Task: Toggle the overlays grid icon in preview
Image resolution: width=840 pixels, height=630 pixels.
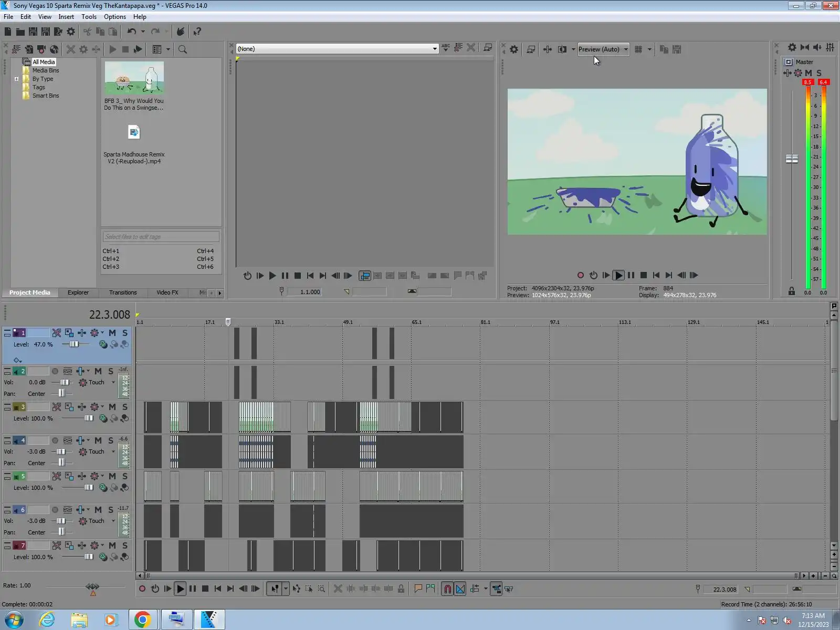Action: click(638, 49)
